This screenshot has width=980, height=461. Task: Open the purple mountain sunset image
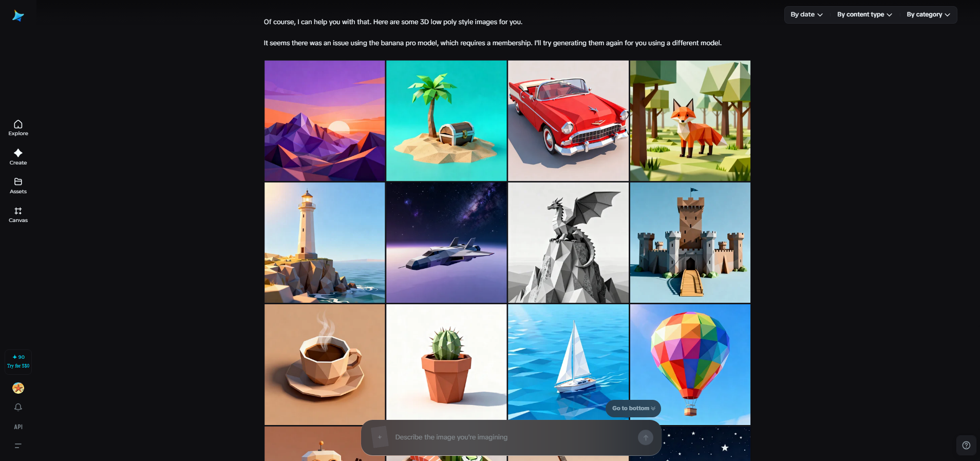325,121
